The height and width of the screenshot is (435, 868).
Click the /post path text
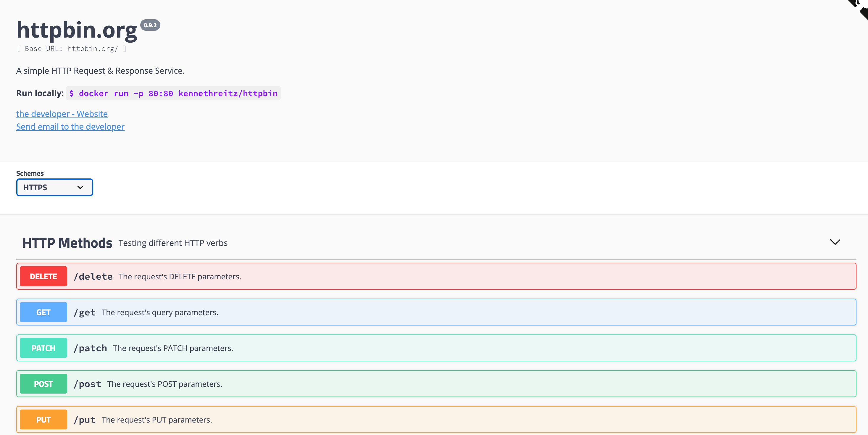point(88,384)
